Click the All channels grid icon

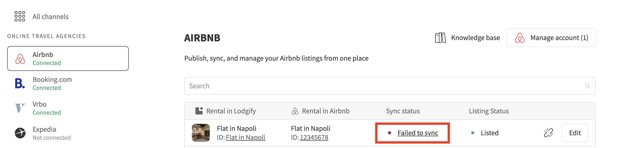coord(20,16)
